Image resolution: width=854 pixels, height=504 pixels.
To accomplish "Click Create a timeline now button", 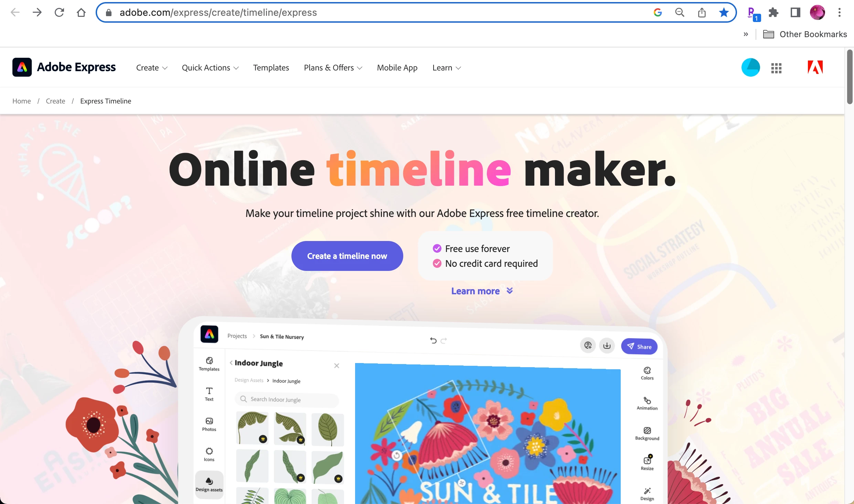I will pyautogui.click(x=347, y=256).
